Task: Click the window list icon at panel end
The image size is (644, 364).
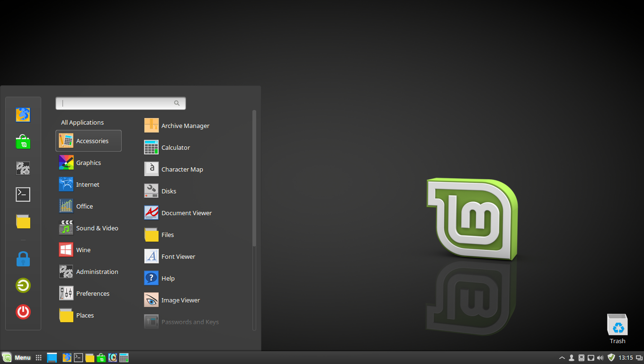Action: [x=639, y=358]
